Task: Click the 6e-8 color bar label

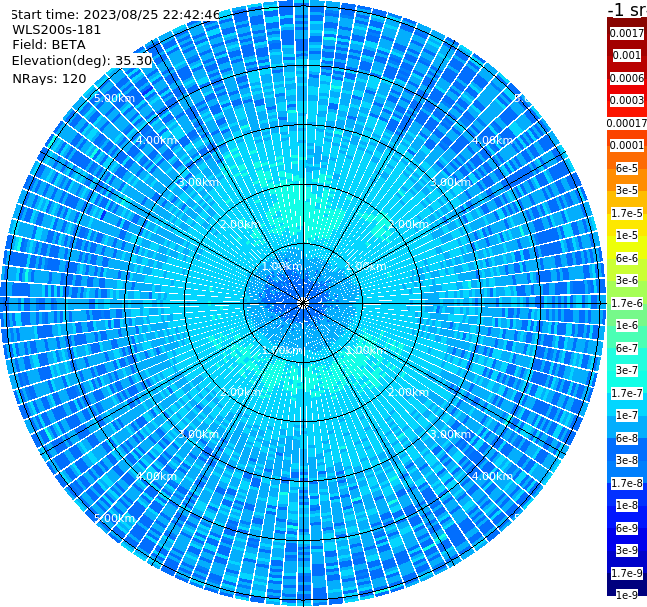Action: point(627,438)
